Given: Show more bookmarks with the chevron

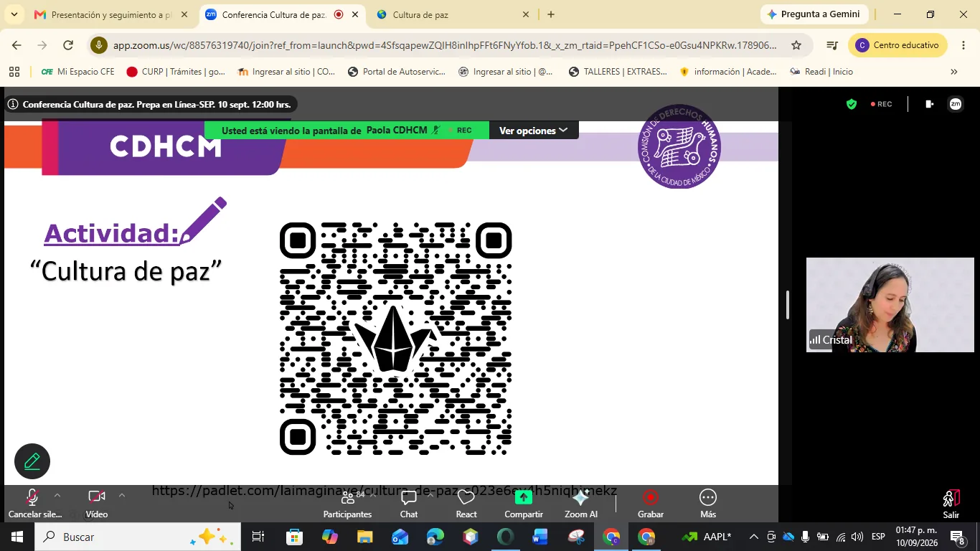Looking at the screenshot, I should pos(954,72).
